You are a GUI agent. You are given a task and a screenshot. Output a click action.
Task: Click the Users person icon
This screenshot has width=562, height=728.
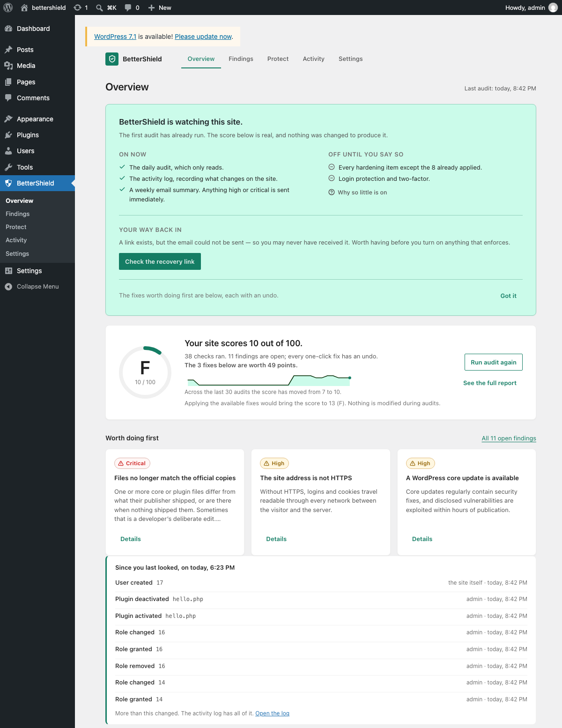click(8, 151)
